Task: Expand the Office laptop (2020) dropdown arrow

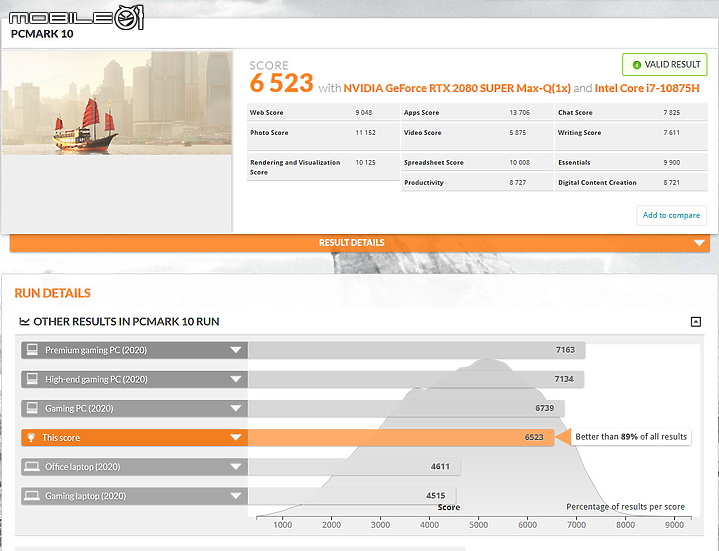Action: tap(236, 467)
